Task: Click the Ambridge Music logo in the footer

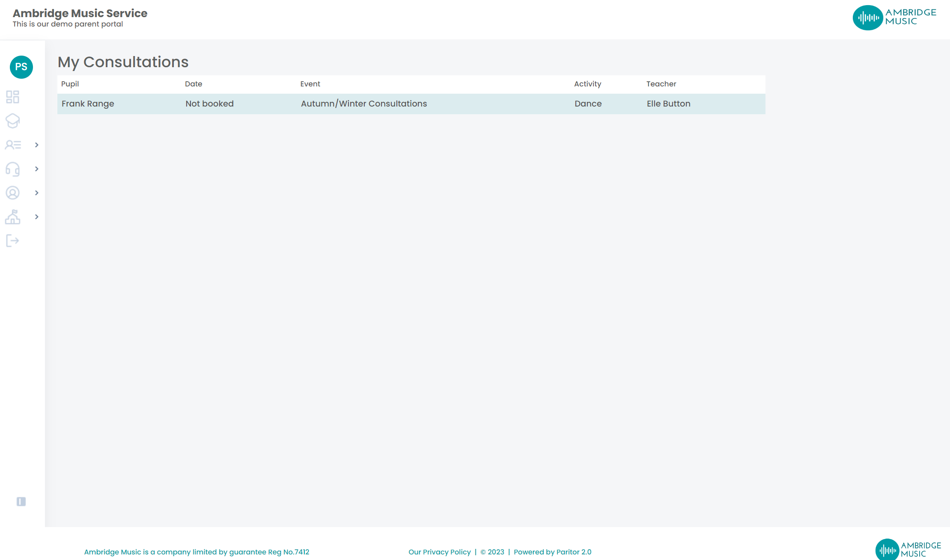Action: pyautogui.click(x=908, y=549)
